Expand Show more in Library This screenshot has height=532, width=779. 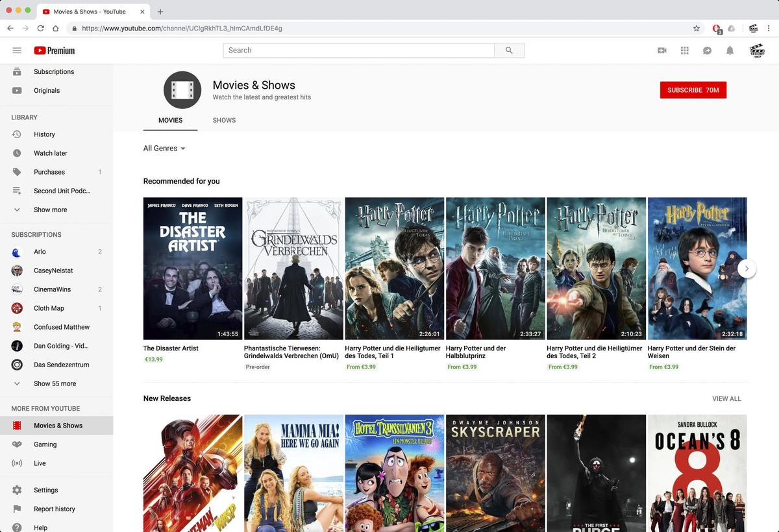click(x=56, y=210)
